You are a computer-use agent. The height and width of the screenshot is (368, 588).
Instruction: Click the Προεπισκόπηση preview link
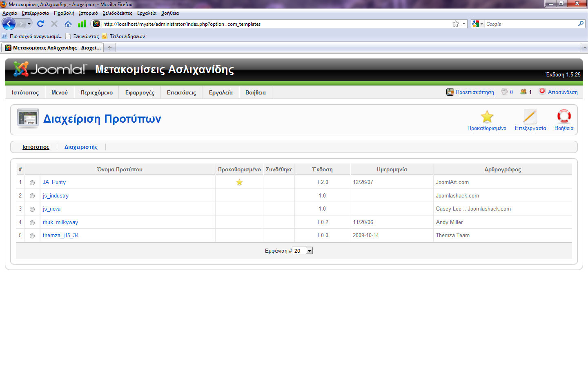point(475,92)
